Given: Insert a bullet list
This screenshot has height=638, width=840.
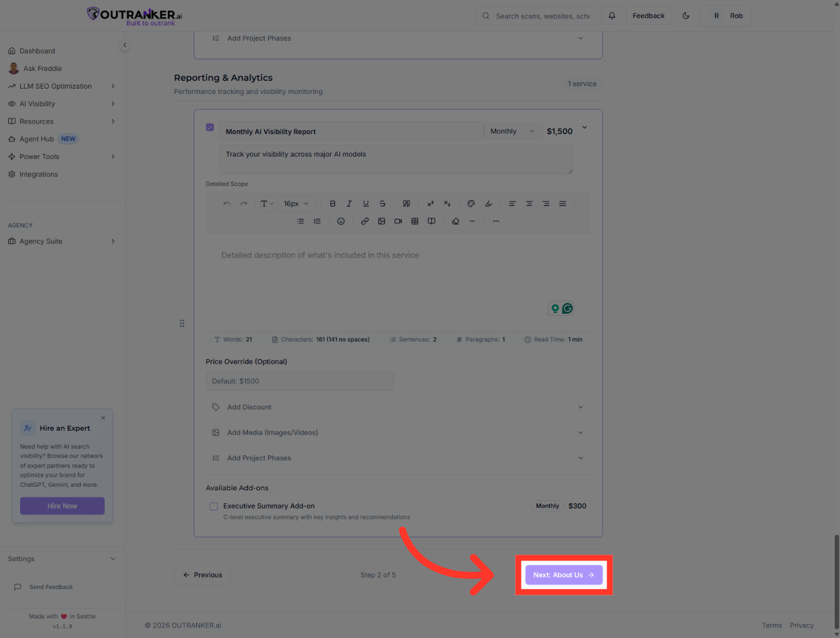Looking at the screenshot, I should coord(300,222).
